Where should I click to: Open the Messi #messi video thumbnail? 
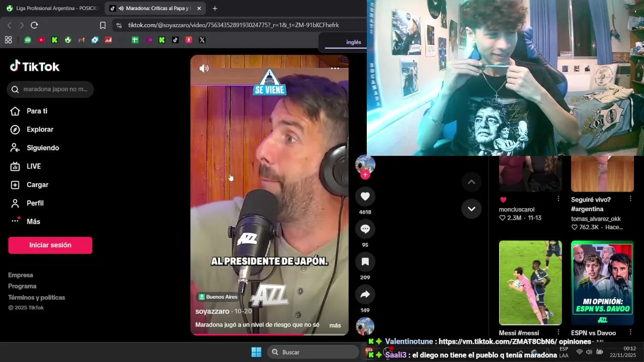tap(530, 283)
